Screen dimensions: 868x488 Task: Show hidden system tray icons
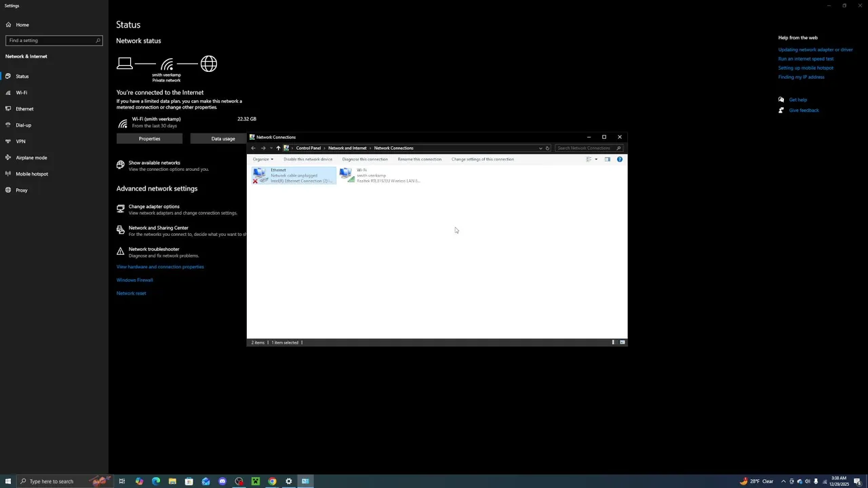tap(783, 481)
